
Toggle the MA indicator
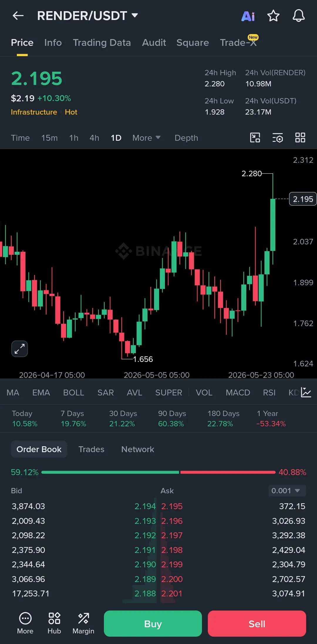pos(13,393)
